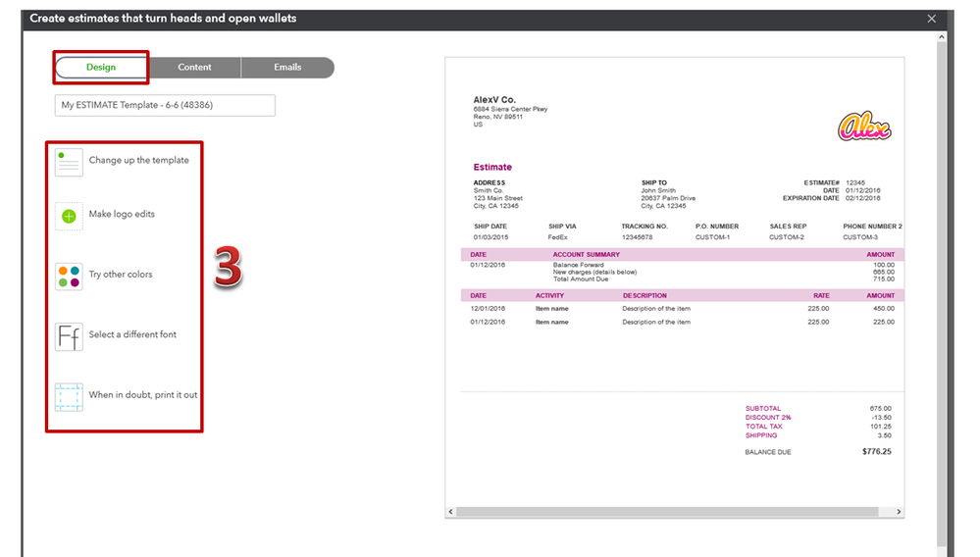
Task: Switch to the Design tab
Action: (101, 68)
